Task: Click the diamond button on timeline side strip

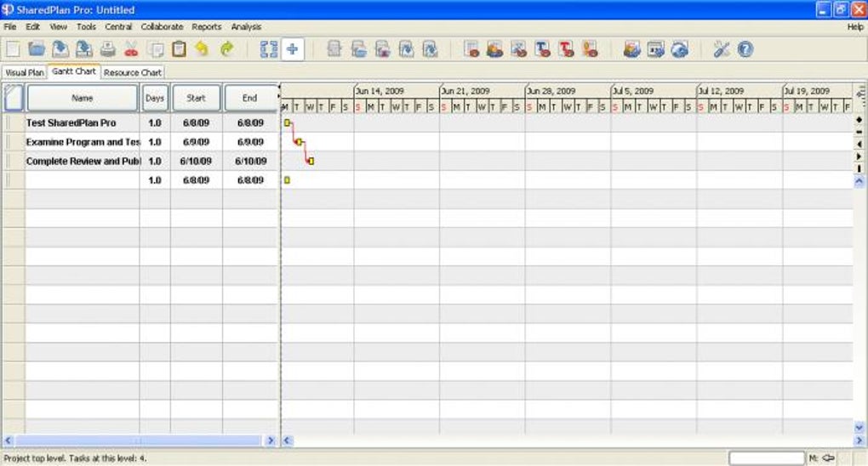Action: click(x=859, y=120)
